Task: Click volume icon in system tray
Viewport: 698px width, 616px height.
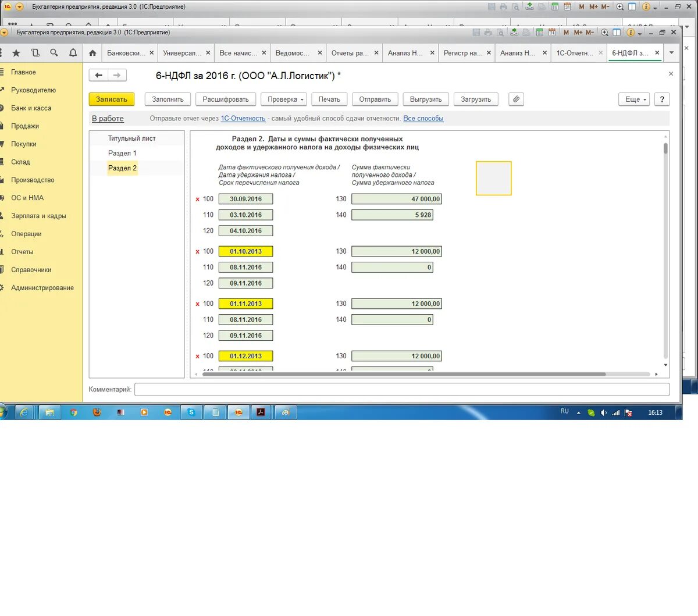Action: 603,412
